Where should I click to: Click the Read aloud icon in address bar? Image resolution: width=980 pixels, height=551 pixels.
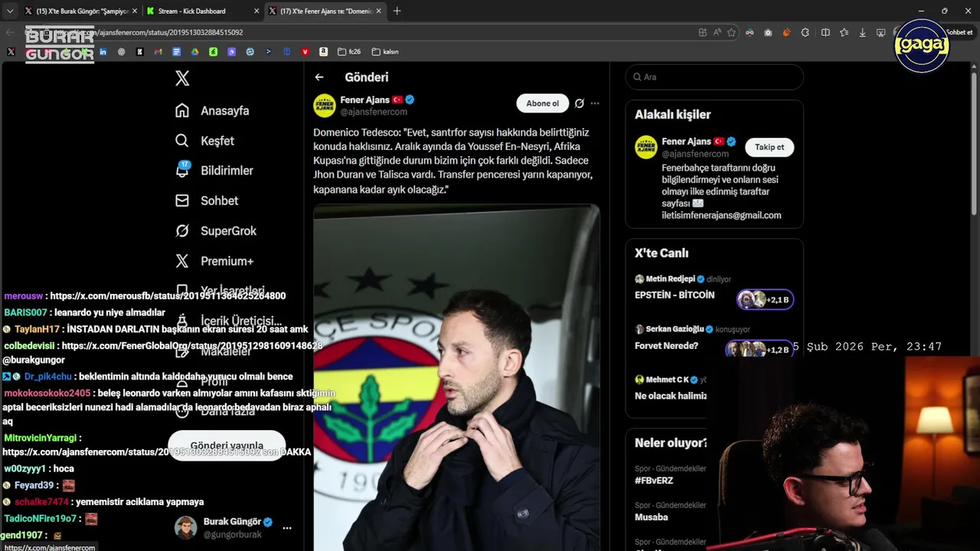(x=717, y=32)
